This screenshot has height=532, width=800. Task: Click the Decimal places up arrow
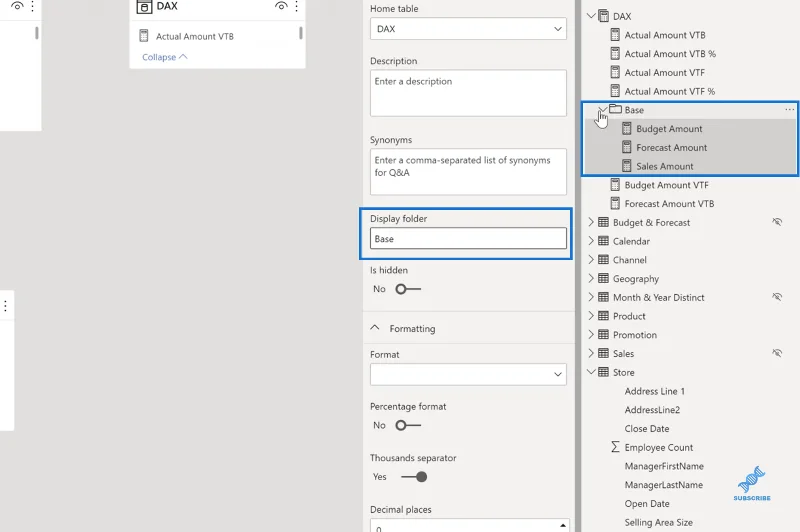(x=563, y=525)
